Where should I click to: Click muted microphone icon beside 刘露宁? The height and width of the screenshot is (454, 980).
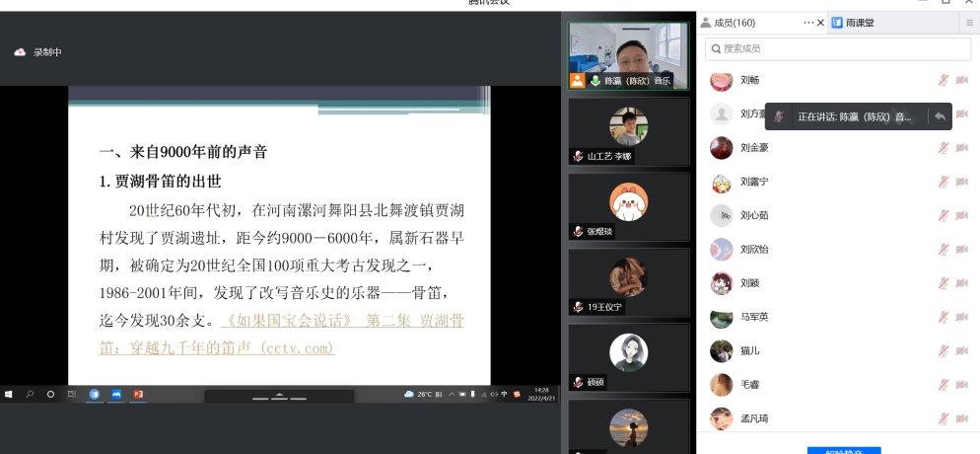(944, 182)
